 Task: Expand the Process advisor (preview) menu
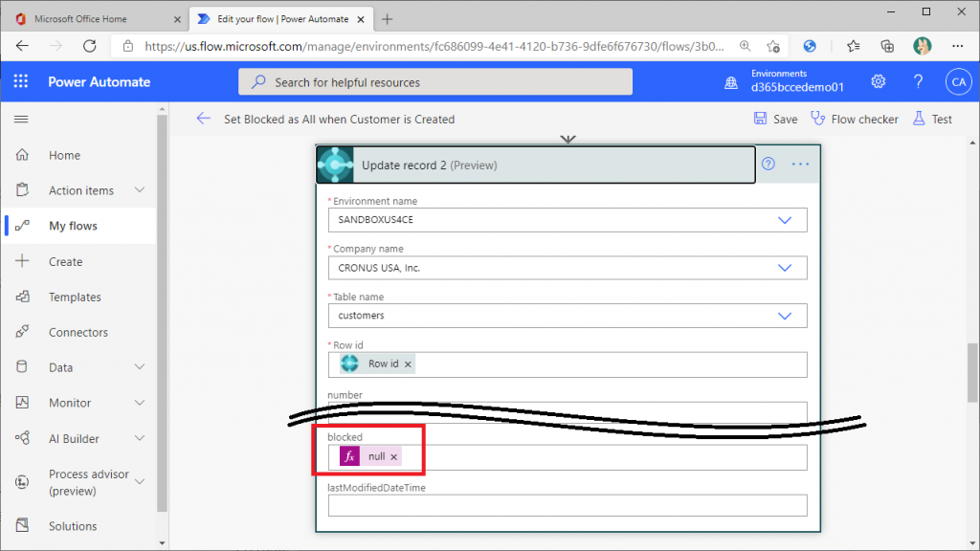[x=140, y=482]
